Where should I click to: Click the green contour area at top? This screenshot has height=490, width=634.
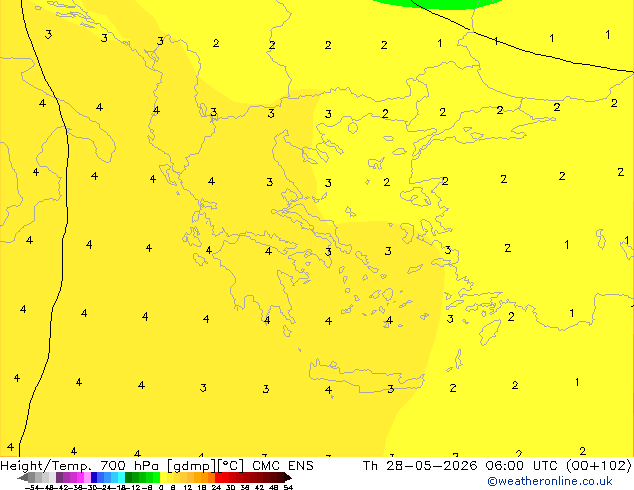tap(437, 4)
